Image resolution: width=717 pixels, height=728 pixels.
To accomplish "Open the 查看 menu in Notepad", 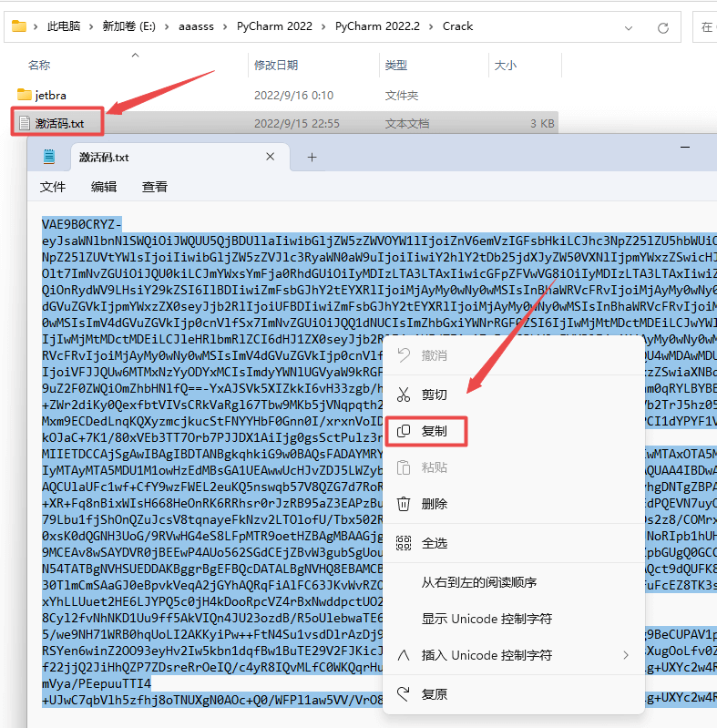I will pyautogui.click(x=155, y=187).
